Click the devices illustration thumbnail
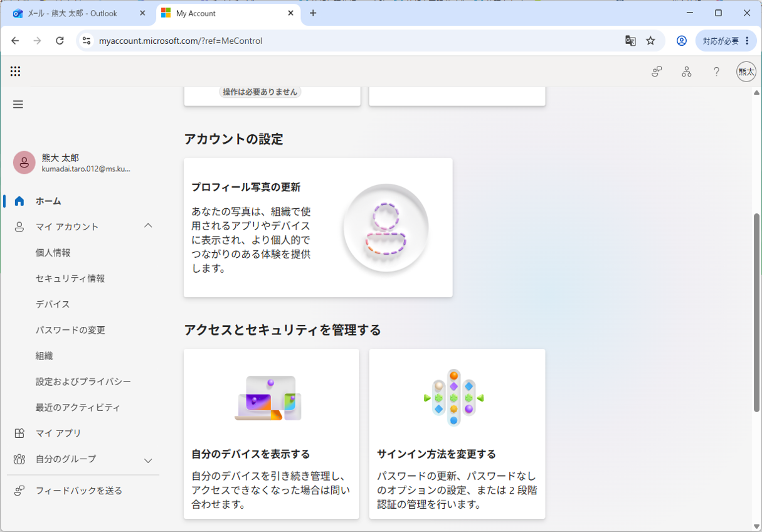The height and width of the screenshot is (532, 762). point(268,398)
